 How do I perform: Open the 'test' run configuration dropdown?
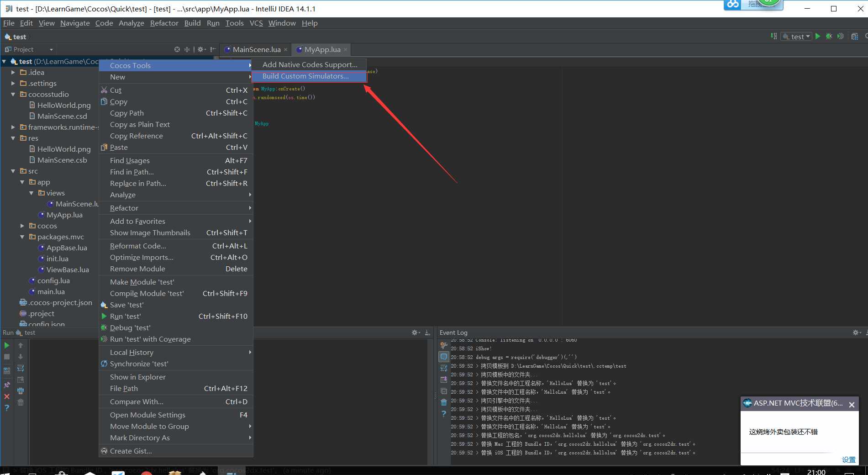click(x=797, y=37)
